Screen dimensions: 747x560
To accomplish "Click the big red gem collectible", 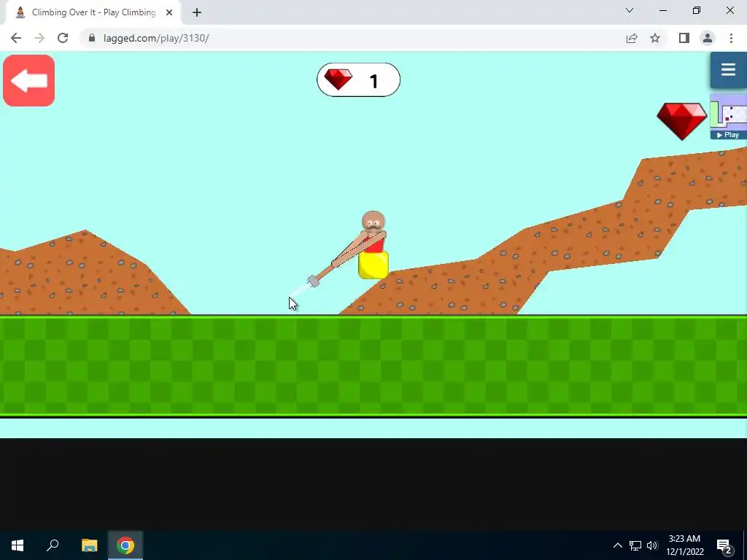I will 682,121.
